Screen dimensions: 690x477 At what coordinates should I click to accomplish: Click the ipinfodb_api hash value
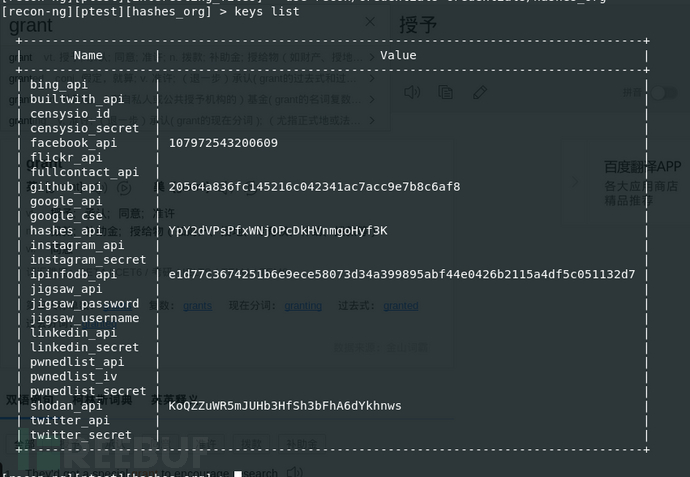pos(401,274)
